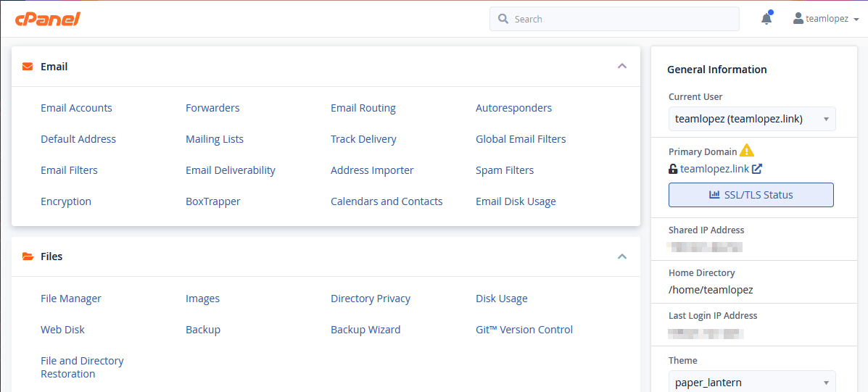Open Global Email Filters
Screen dimensions: 868x392
tap(521, 139)
